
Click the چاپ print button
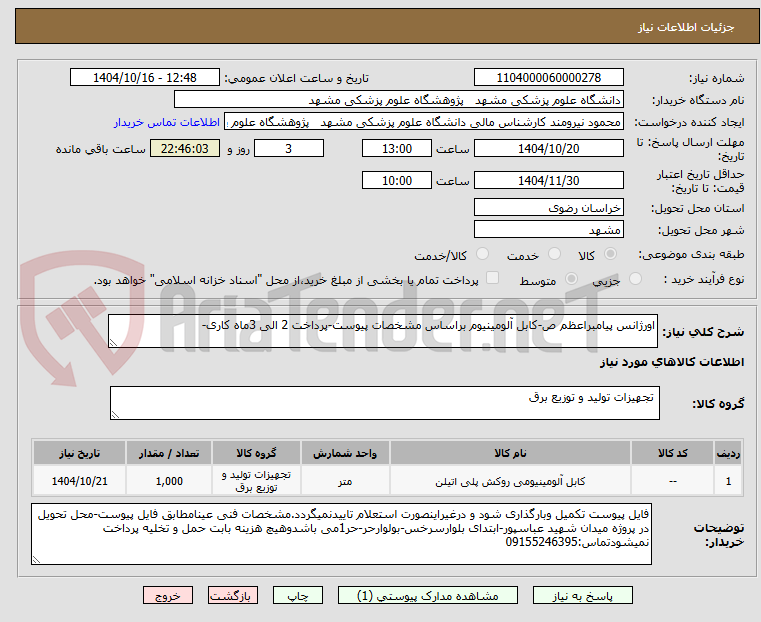click(x=298, y=595)
